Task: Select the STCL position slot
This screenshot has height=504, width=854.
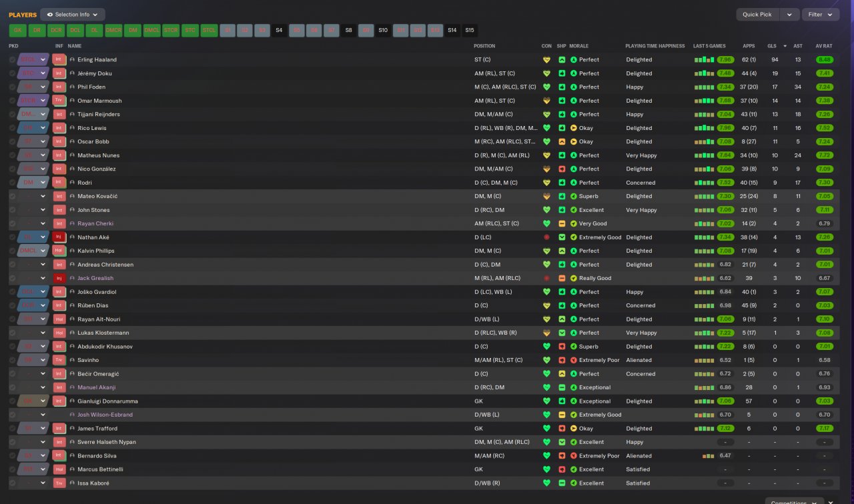Action: [209, 30]
